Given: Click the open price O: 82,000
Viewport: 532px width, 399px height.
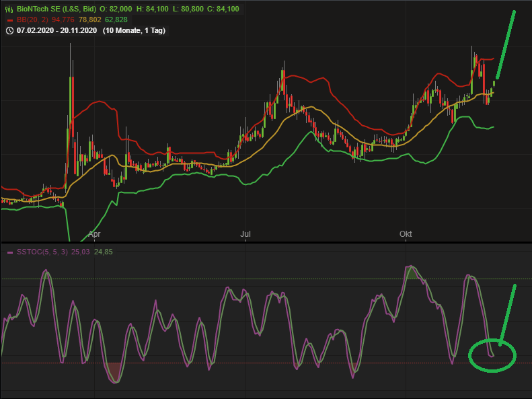Looking at the screenshot, I should coord(116,9).
